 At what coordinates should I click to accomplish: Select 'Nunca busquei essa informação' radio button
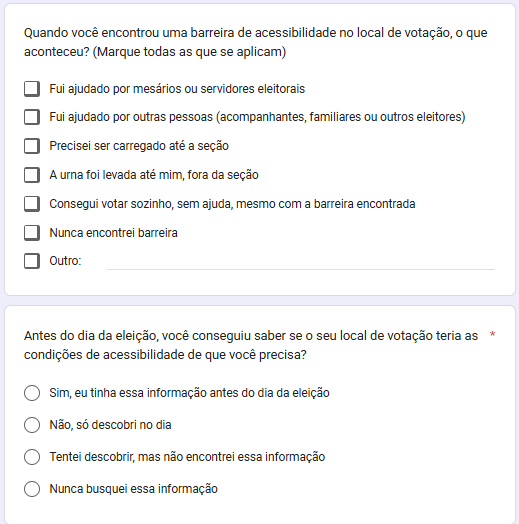point(32,489)
